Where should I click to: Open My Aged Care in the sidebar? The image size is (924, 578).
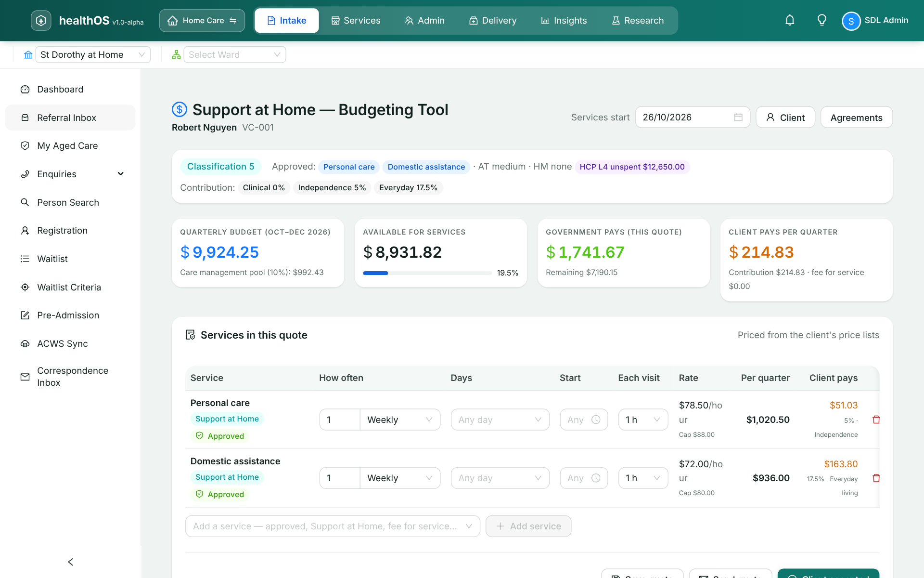coord(70,145)
